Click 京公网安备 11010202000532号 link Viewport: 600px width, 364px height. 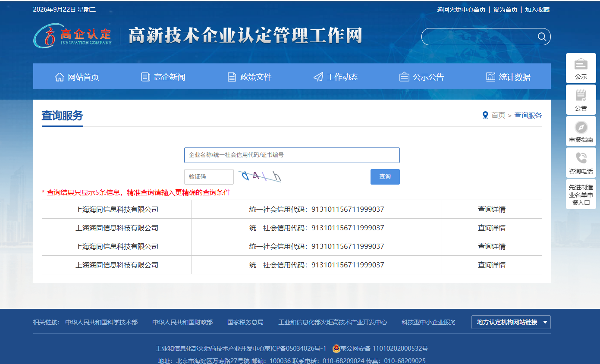tap(384, 348)
